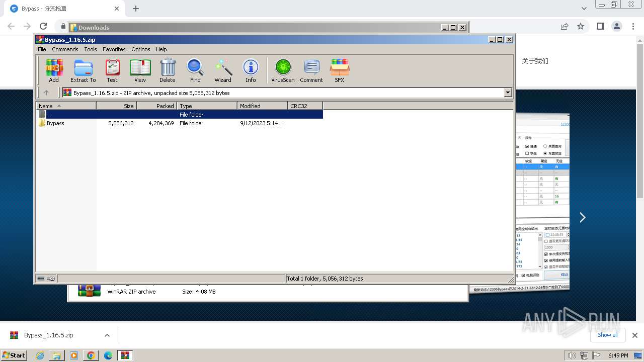
Task: Click the Extract To toolbar icon
Action: (83, 70)
